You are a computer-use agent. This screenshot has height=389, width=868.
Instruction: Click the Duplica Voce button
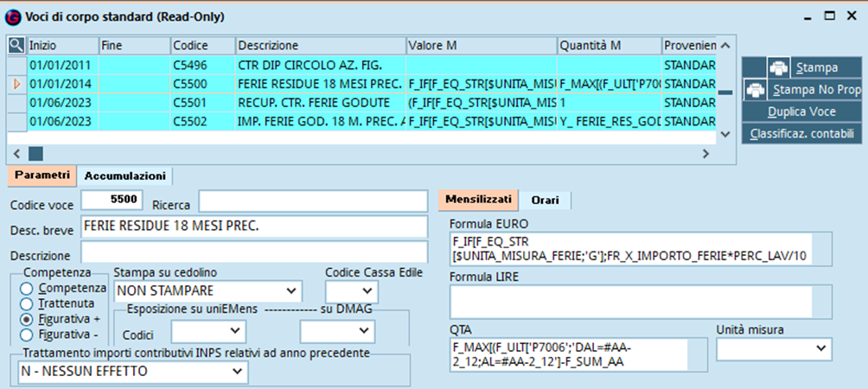point(801,112)
